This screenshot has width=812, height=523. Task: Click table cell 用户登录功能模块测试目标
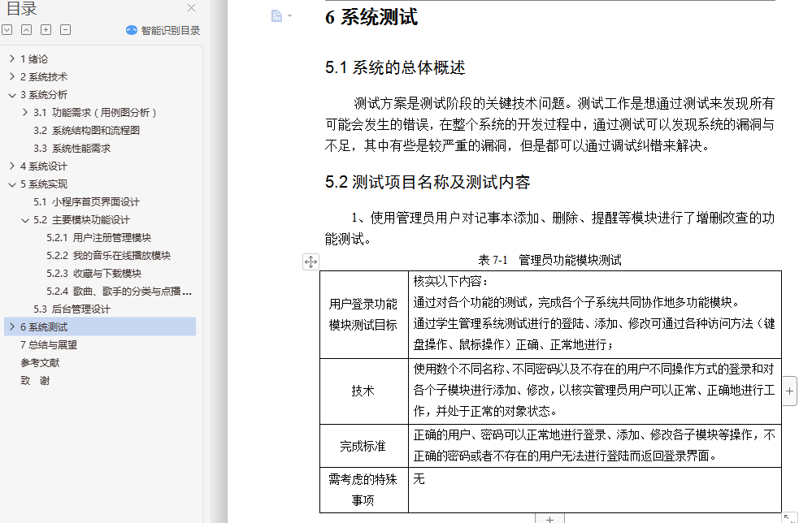(x=363, y=314)
